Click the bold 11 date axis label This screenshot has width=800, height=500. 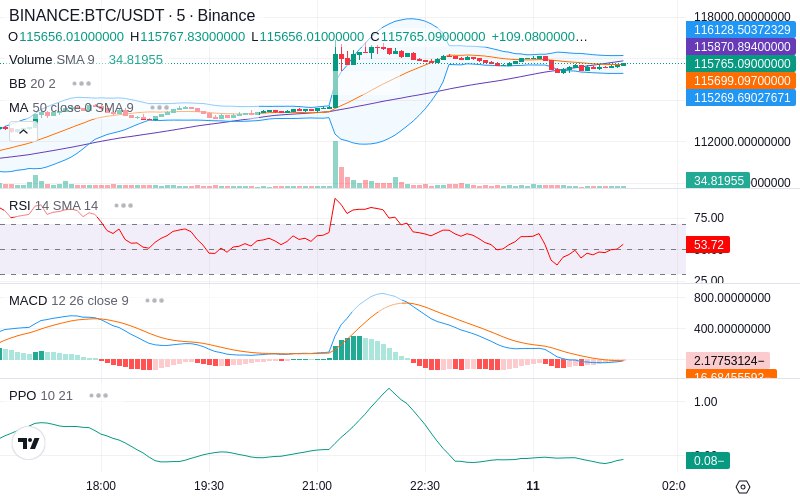[x=533, y=486]
